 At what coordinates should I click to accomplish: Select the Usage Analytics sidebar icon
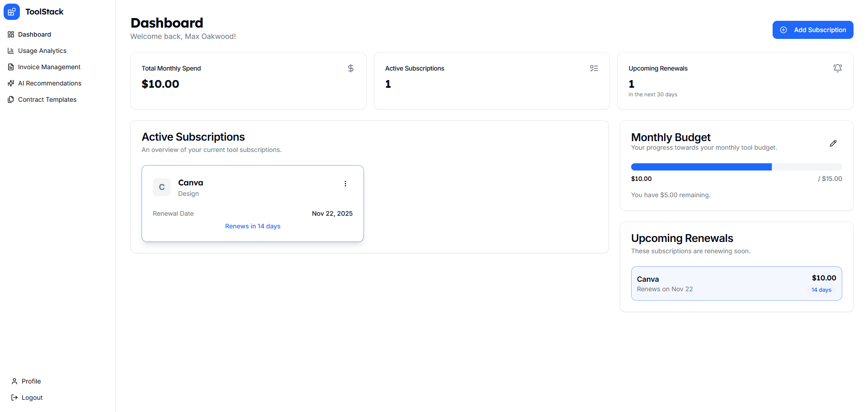10,51
